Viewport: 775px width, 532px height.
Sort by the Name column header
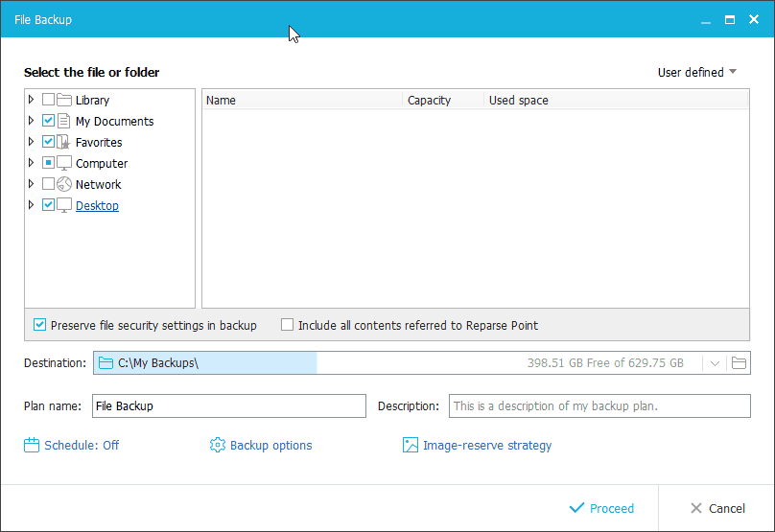click(x=302, y=100)
